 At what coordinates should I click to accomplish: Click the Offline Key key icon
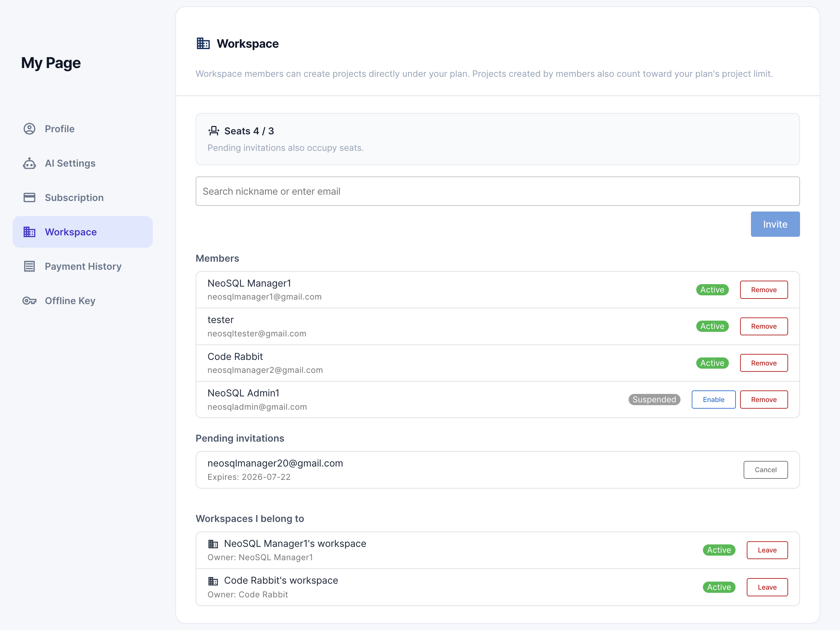pos(29,301)
